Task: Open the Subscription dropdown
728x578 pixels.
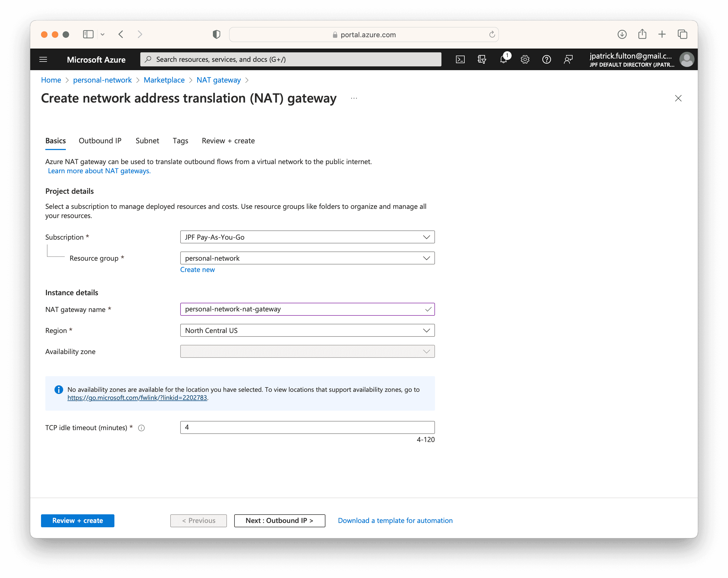Action: (x=307, y=237)
